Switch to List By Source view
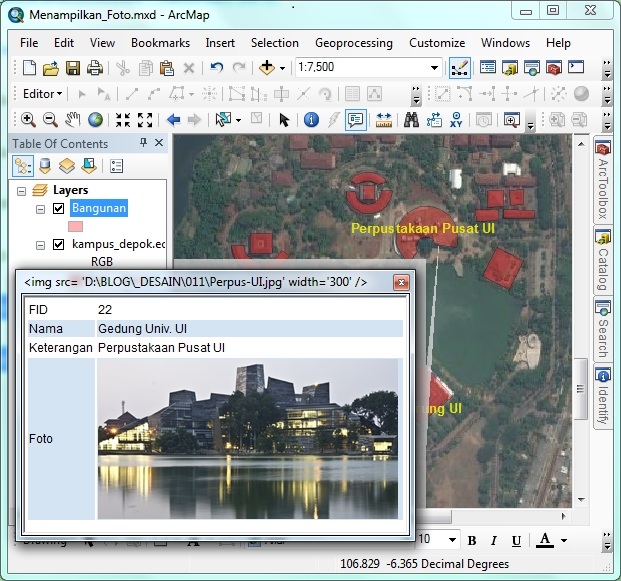The width and height of the screenshot is (621, 581). (x=45, y=166)
